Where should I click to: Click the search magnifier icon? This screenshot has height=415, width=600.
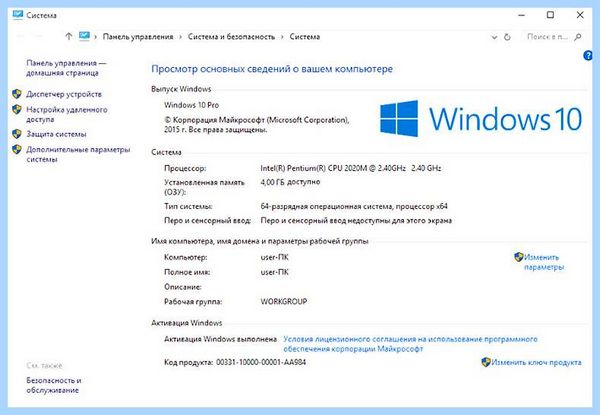pyautogui.click(x=578, y=37)
